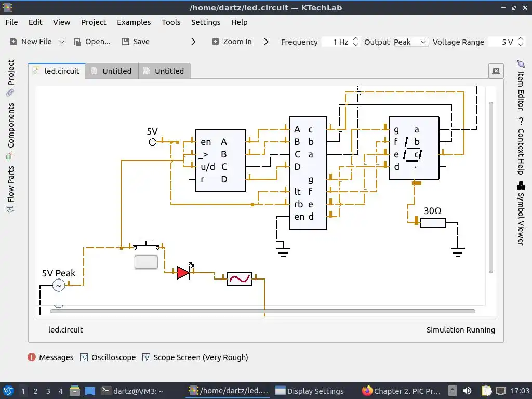The image size is (532, 399).
Task: Zoom In on the circuit
Action: pyautogui.click(x=232, y=42)
